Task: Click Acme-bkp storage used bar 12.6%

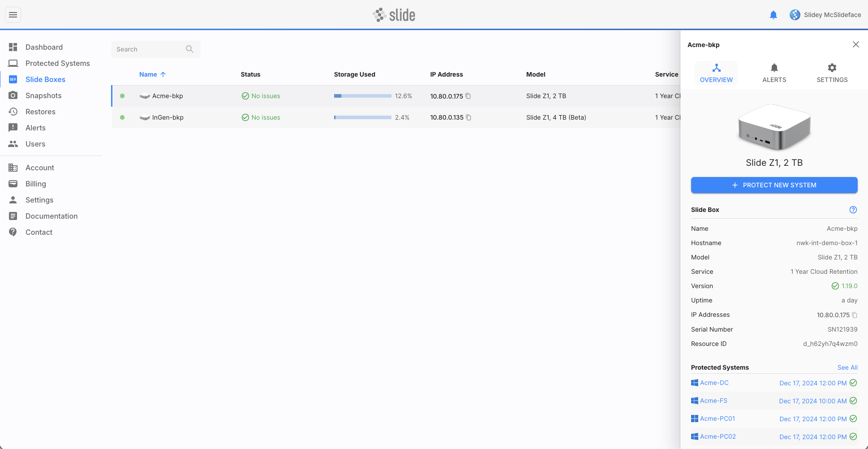Action: pos(362,96)
